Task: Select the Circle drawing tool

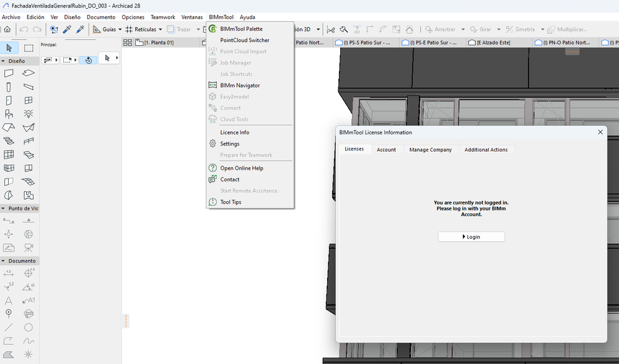Action: [x=29, y=327]
